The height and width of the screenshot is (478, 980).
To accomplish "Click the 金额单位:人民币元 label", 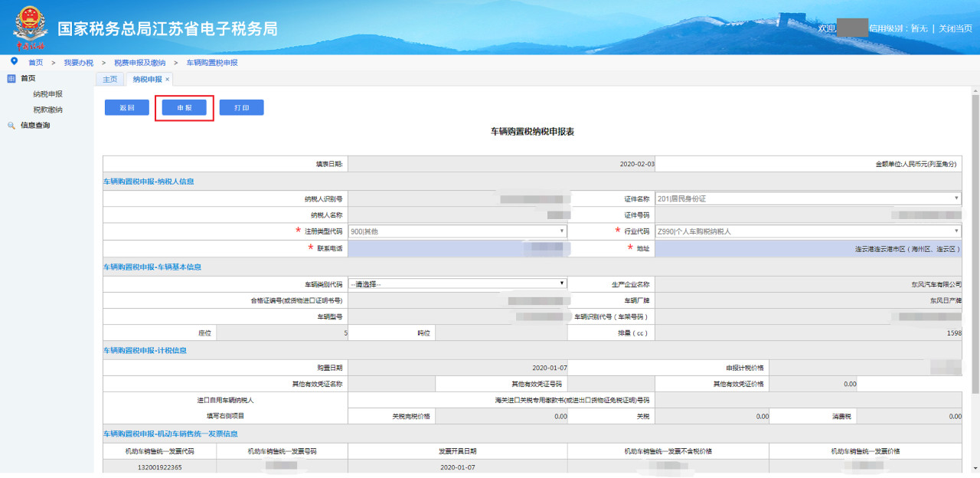I will point(916,164).
